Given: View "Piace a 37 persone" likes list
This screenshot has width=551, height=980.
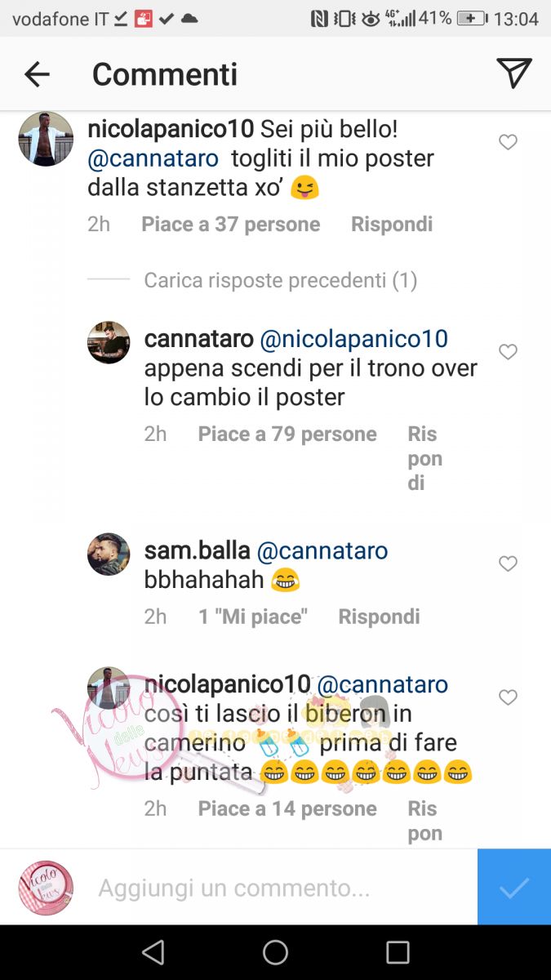Looking at the screenshot, I should pyautogui.click(x=230, y=224).
